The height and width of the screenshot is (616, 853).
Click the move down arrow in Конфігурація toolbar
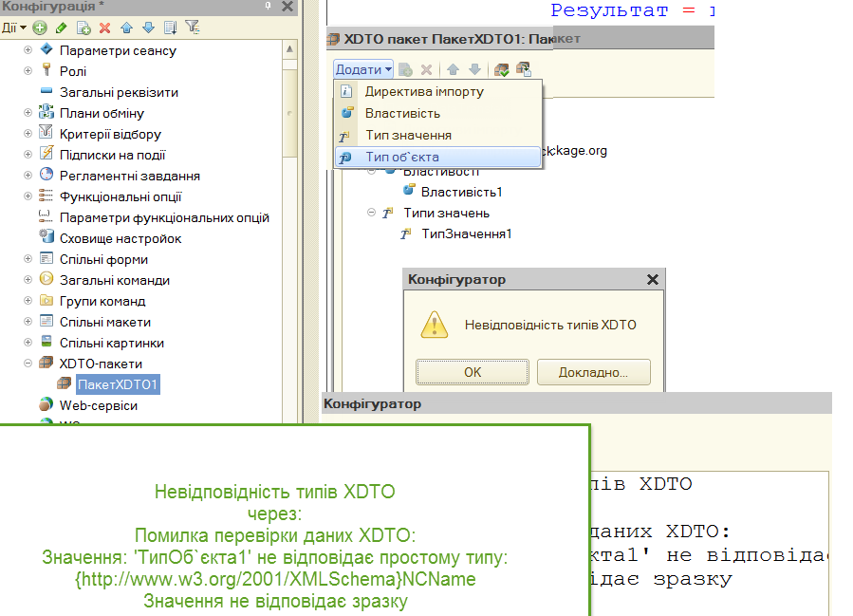(147, 28)
